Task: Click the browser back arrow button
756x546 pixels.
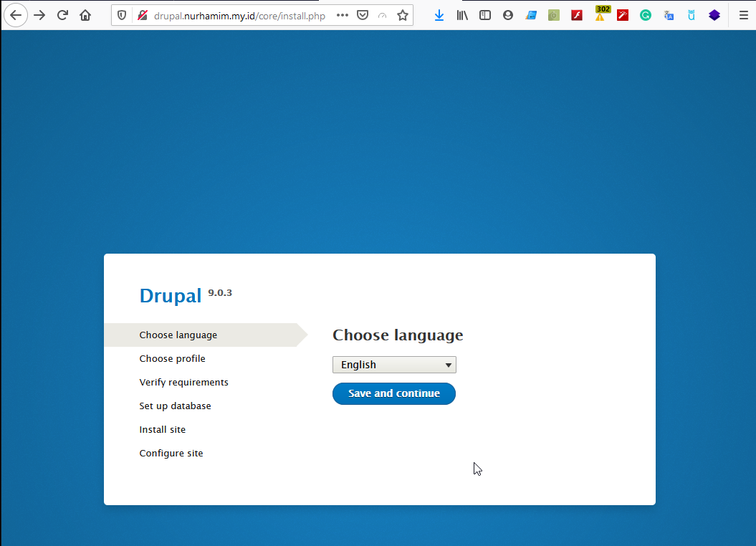Action: click(x=16, y=15)
